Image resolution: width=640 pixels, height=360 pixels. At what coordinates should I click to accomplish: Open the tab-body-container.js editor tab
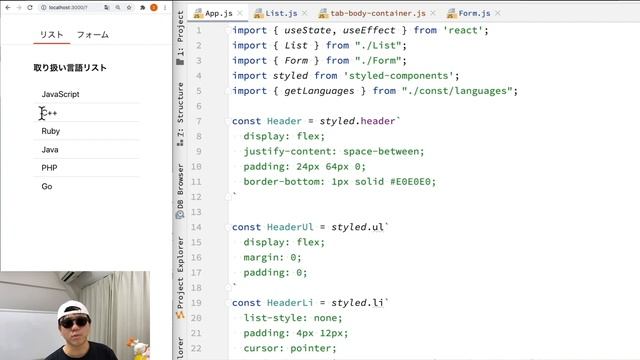pos(378,13)
